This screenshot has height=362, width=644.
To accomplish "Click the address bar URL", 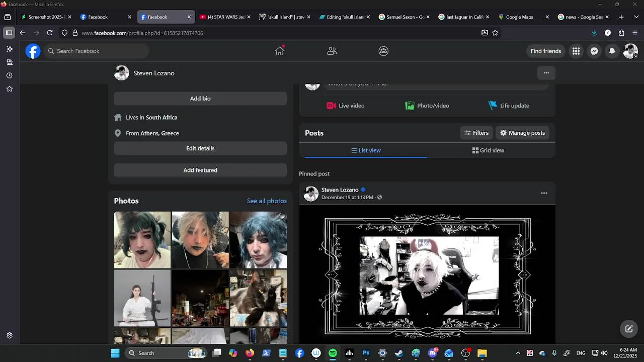I will [142, 33].
